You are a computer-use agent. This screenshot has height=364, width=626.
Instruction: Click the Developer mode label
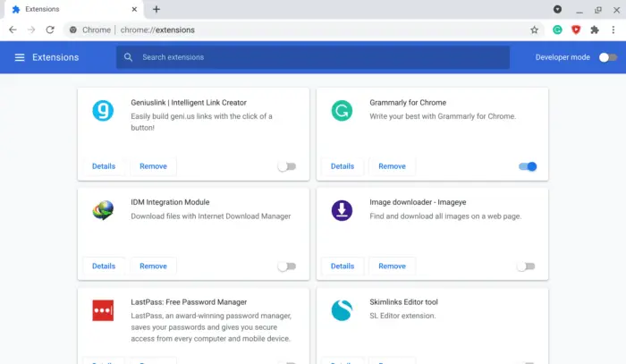pos(563,57)
